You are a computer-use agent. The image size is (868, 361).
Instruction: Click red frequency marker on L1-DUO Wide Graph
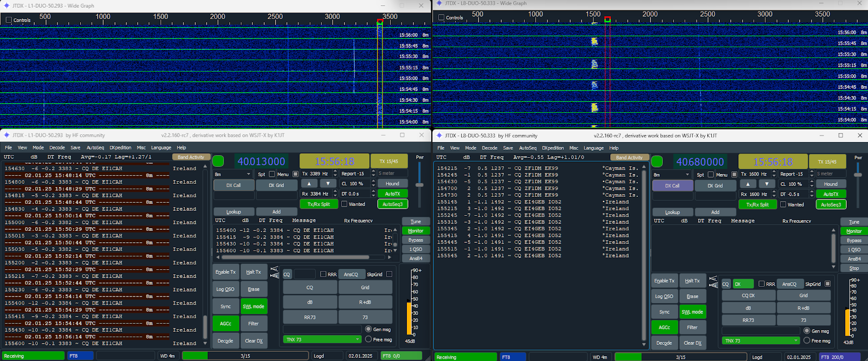click(x=380, y=21)
